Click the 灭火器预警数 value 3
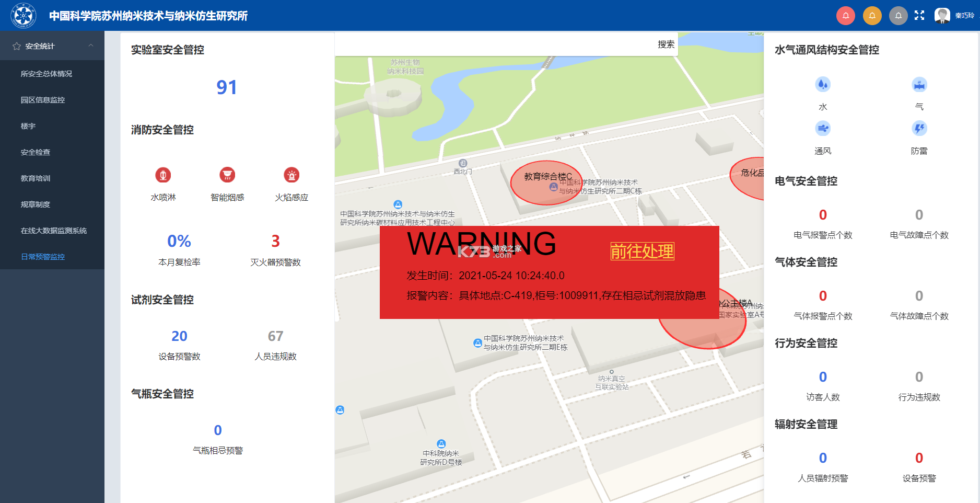 pos(275,241)
